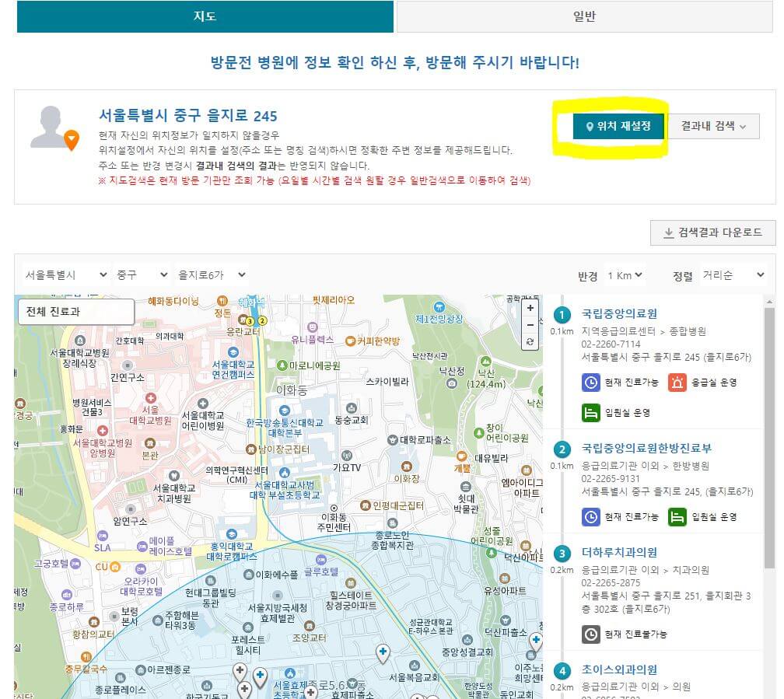Viewport: 784px width, 699px height.
Task: Click 한방진료부 현재 진료가능 clock icon
Action: 590,516
